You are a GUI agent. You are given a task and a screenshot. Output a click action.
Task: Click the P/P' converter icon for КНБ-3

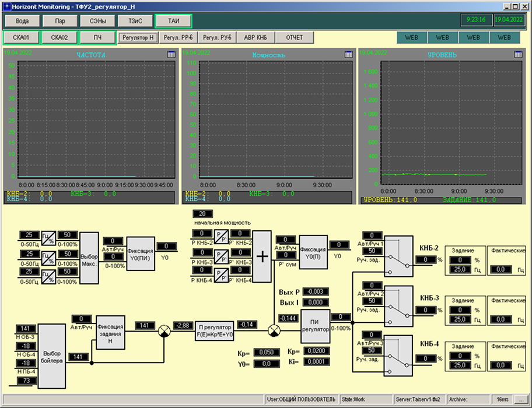pos(222,256)
